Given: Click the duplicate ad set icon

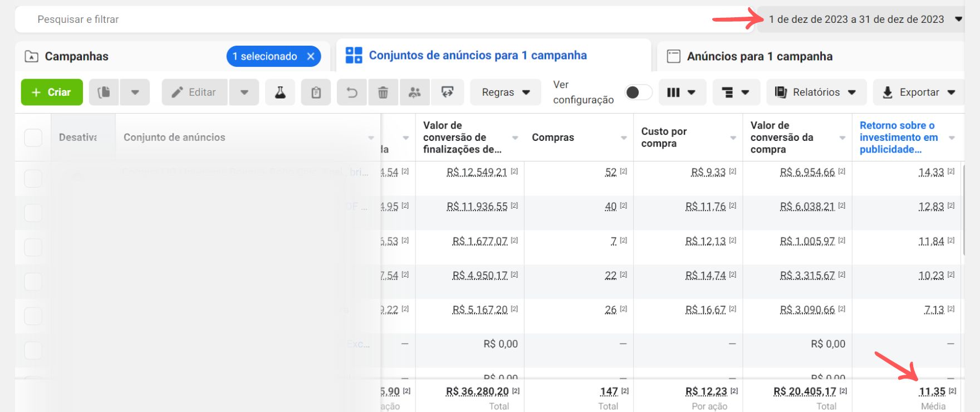Looking at the screenshot, I should pyautogui.click(x=104, y=92).
